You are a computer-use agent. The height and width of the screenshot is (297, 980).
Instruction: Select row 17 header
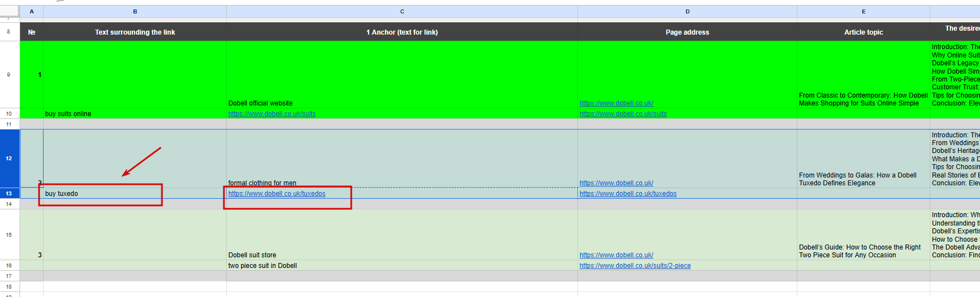(x=9, y=276)
